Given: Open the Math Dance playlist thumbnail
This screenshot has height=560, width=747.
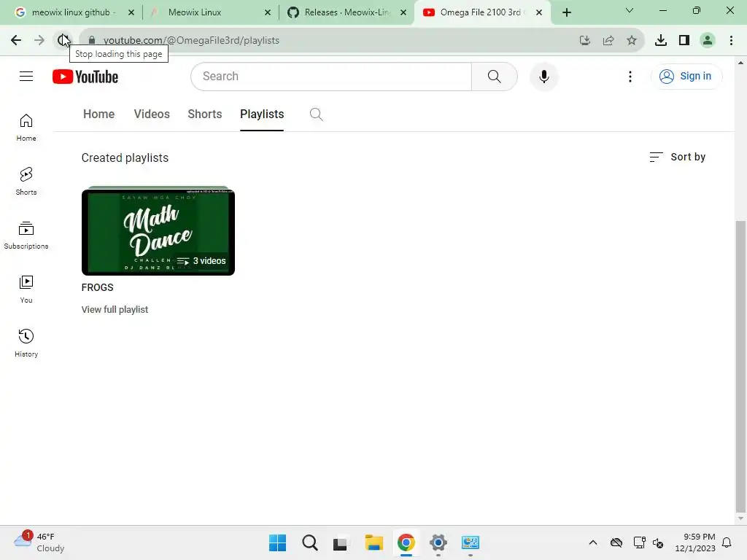Looking at the screenshot, I should click(x=158, y=231).
